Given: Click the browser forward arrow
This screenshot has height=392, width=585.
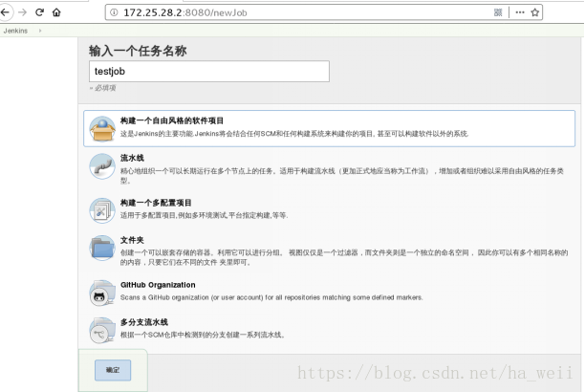Looking at the screenshot, I should click(23, 12).
